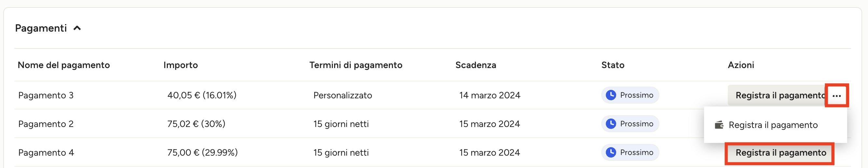The image size is (868, 168).
Task: Collapse the Pagamenti section chevron
Action: pos(77,28)
